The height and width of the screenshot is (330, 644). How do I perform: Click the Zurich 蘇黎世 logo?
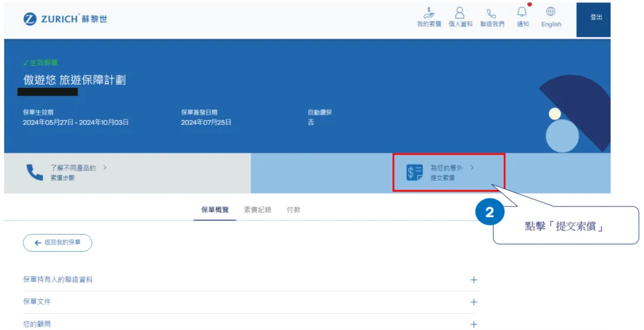click(66, 19)
